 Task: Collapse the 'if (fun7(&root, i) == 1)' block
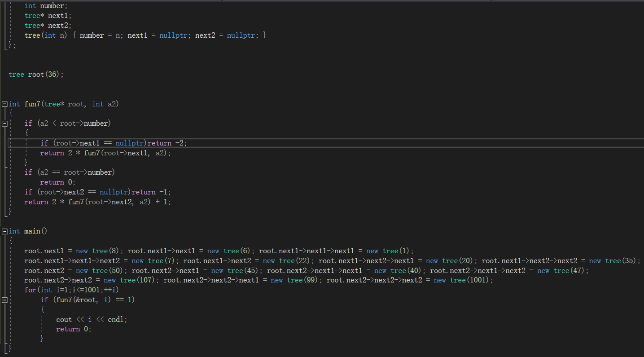4,300
